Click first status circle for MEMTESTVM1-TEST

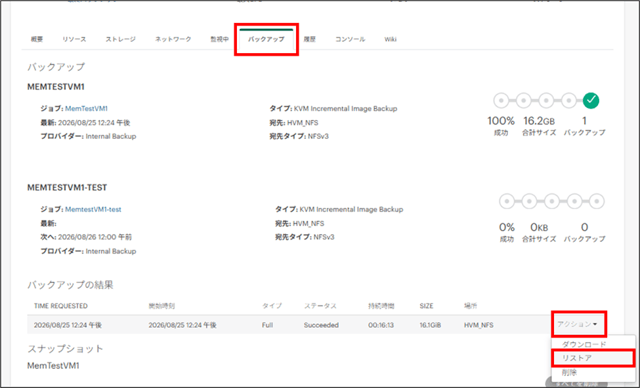click(x=507, y=201)
